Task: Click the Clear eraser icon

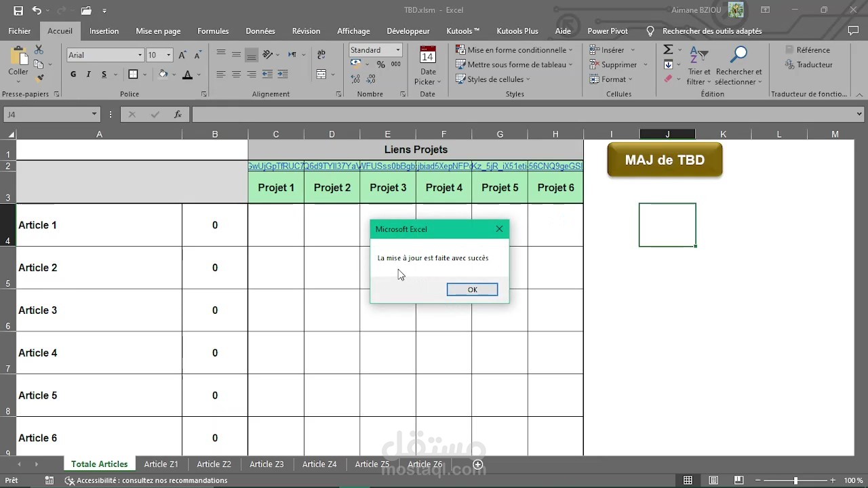Action: pyautogui.click(x=668, y=79)
